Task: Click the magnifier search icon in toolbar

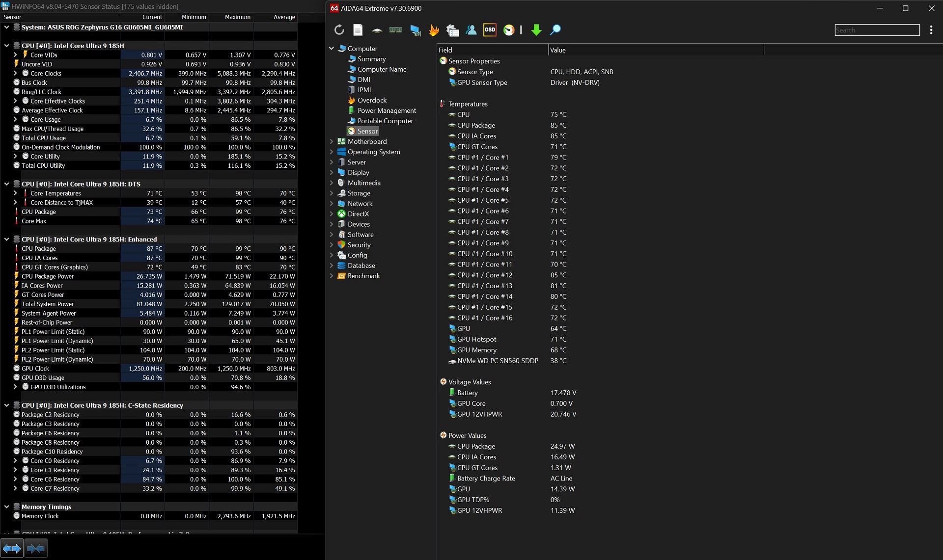Action: coord(555,30)
